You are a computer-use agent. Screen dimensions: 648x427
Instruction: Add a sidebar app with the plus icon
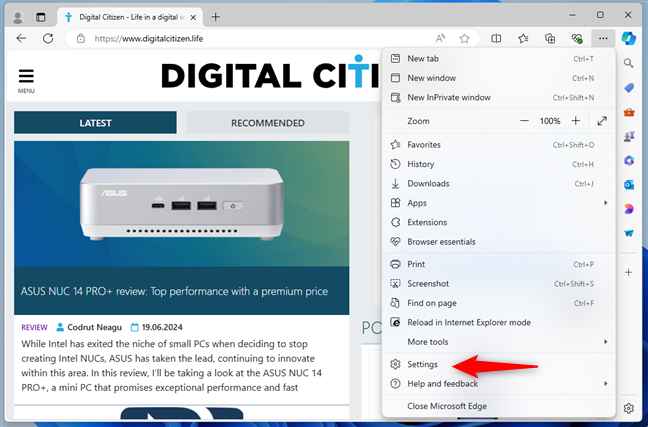coord(629,272)
